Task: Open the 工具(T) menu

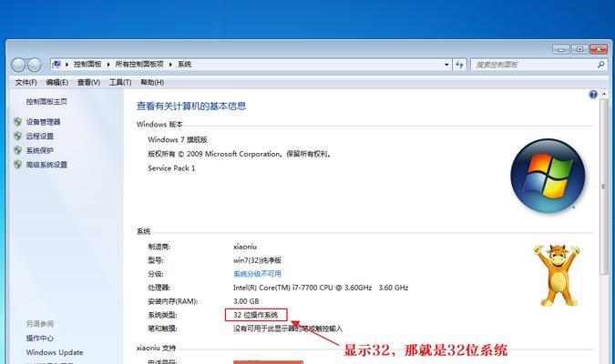Action: (120, 82)
